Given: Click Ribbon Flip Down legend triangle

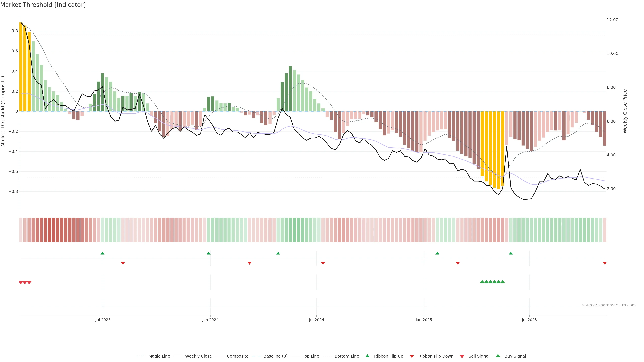Looking at the screenshot, I should point(412,356).
